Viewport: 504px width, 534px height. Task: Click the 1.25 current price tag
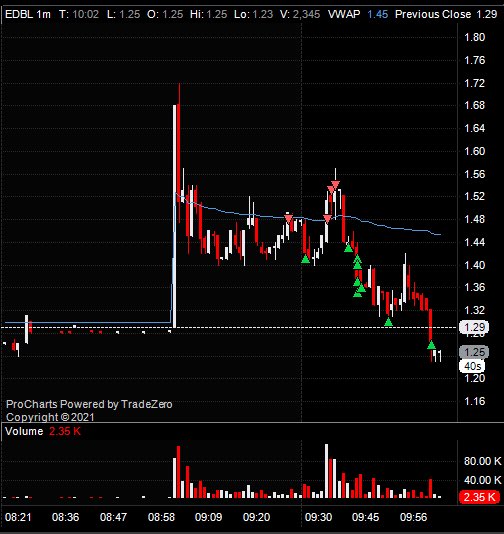pyautogui.click(x=474, y=352)
